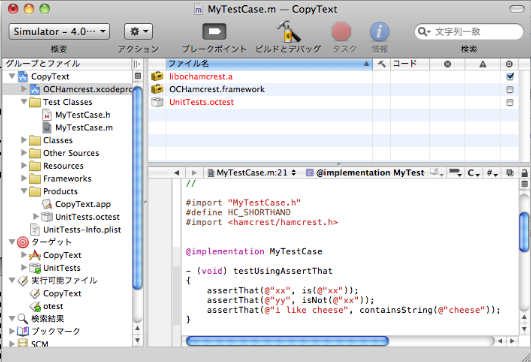
Task: Open the Action gear menu
Action: point(138,31)
